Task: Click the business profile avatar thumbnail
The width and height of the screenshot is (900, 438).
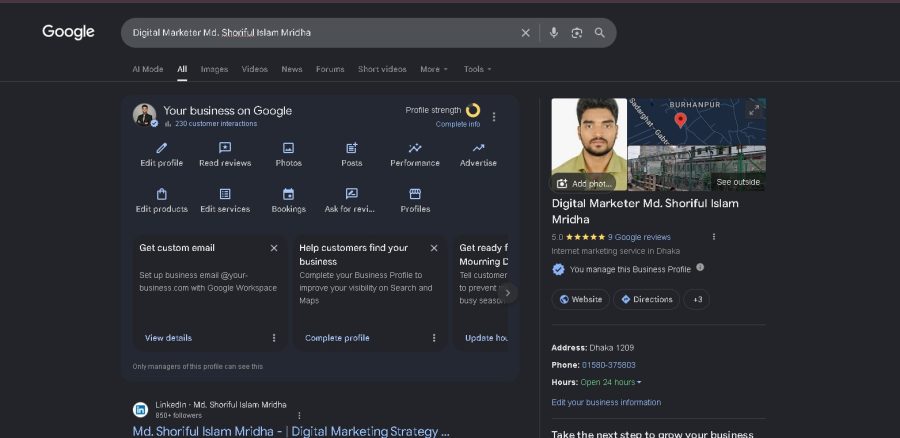Action: pos(145,115)
